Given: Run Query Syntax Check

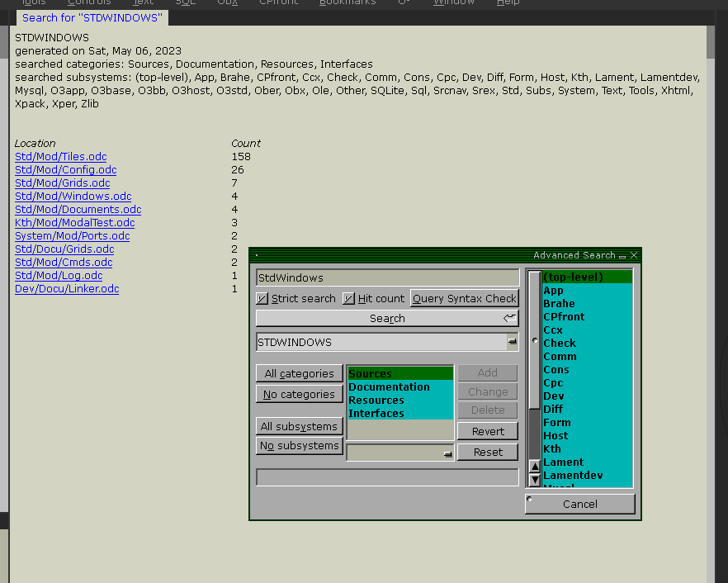Looking at the screenshot, I should coord(464,299).
